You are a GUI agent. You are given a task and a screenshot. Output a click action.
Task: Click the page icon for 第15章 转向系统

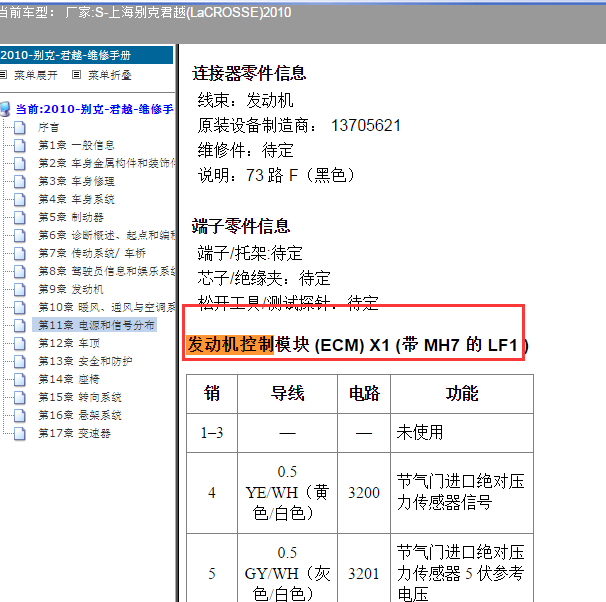pos(20,397)
